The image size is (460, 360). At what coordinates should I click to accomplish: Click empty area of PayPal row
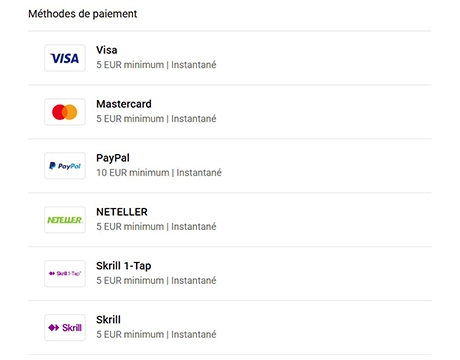click(x=327, y=166)
